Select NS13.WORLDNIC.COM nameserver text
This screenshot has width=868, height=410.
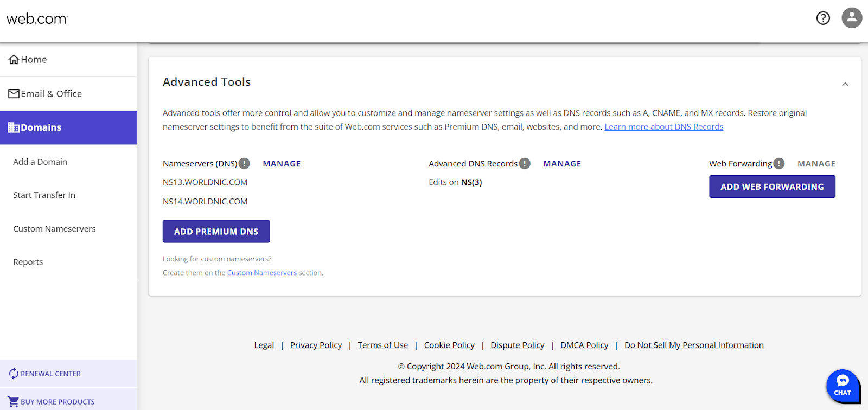pyautogui.click(x=205, y=182)
